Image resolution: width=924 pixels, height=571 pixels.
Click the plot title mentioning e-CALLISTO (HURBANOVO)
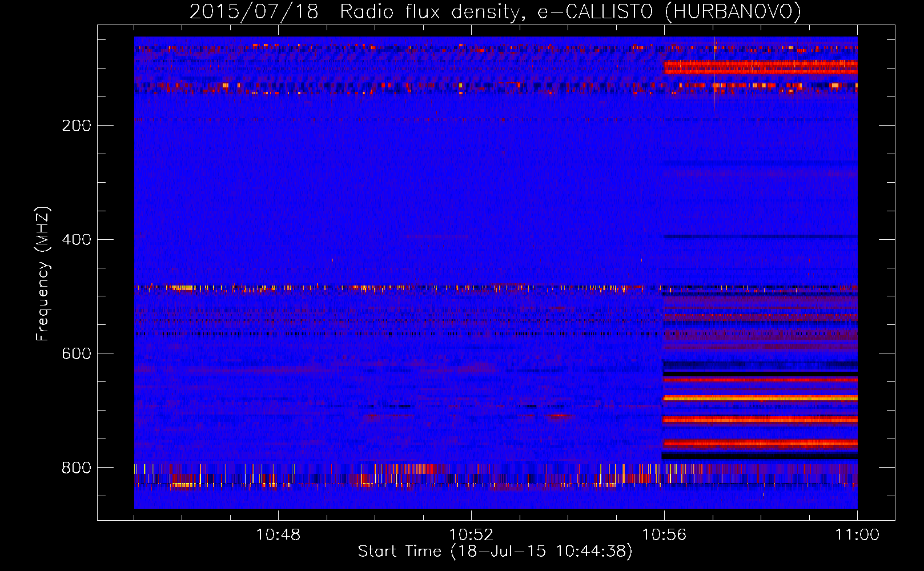point(495,11)
